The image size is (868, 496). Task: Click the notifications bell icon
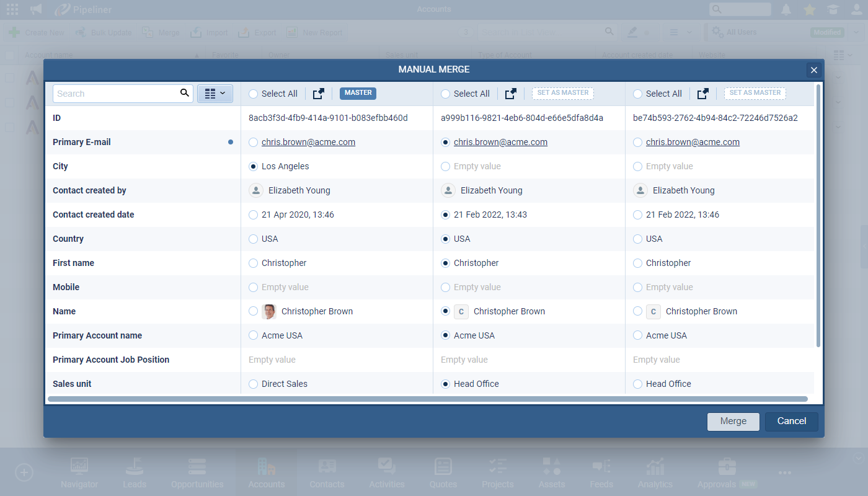click(x=786, y=9)
